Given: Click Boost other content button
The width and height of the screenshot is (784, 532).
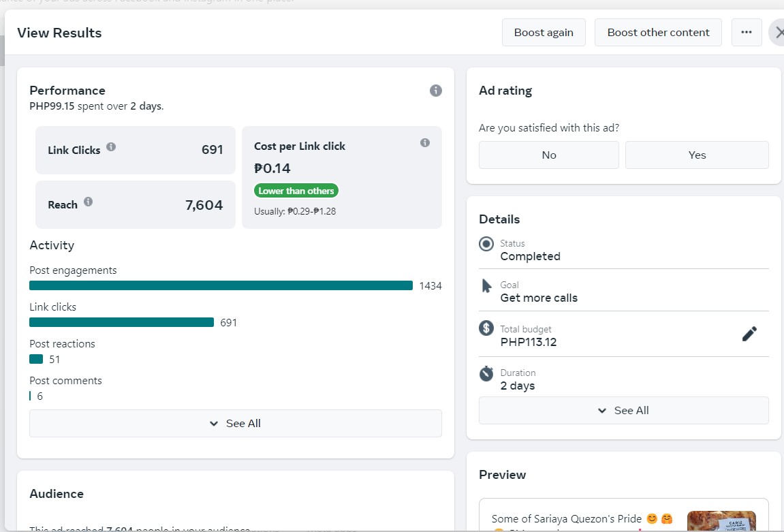Looking at the screenshot, I should point(658,33).
